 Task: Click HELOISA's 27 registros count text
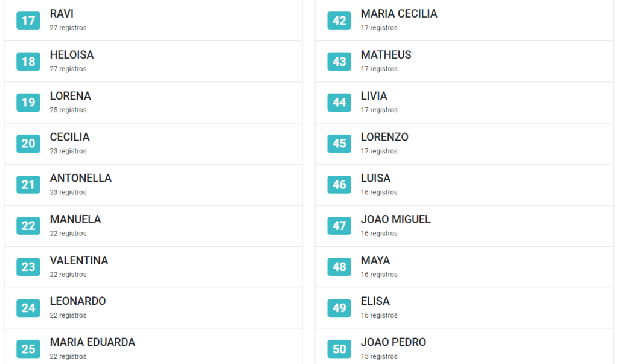click(x=68, y=69)
